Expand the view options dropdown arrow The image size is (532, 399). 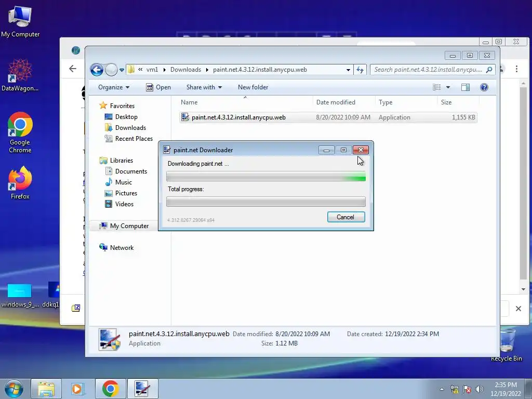[x=448, y=87]
